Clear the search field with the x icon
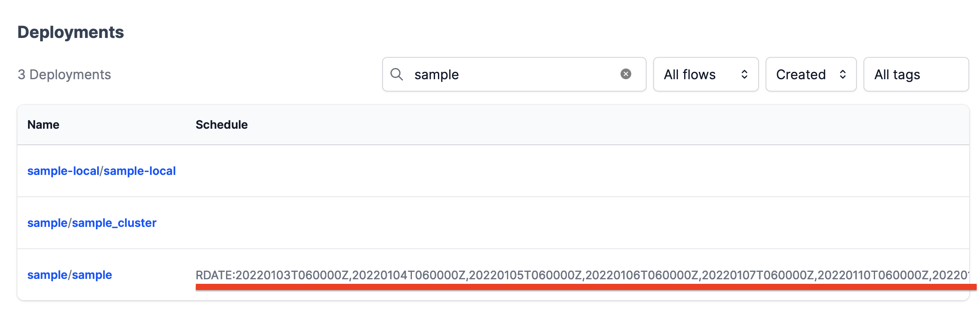Viewport: 980px width, 316px height. point(626,73)
